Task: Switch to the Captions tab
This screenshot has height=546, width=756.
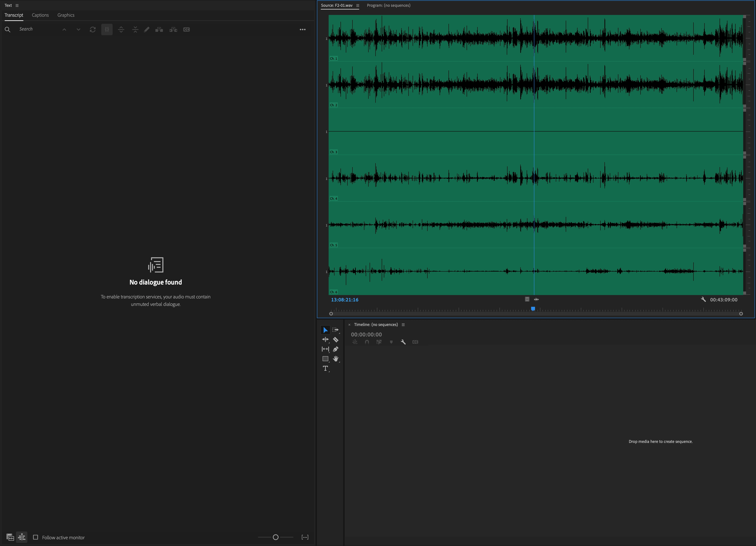Action: tap(40, 15)
